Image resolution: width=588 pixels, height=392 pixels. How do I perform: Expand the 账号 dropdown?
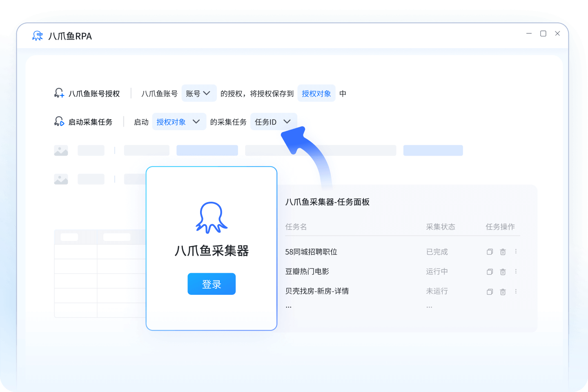click(x=199, y=94)
